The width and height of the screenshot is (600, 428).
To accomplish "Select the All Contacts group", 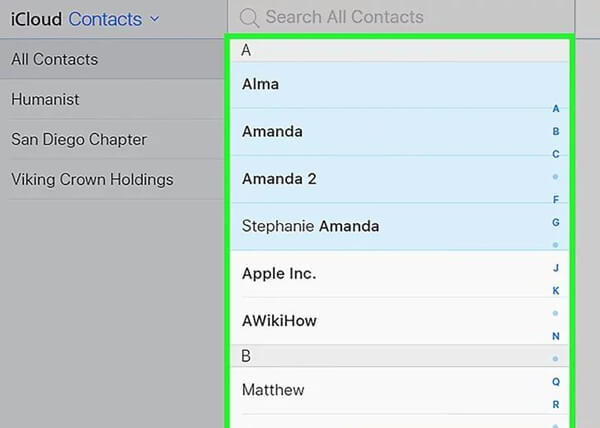I will tap(55, 59).
